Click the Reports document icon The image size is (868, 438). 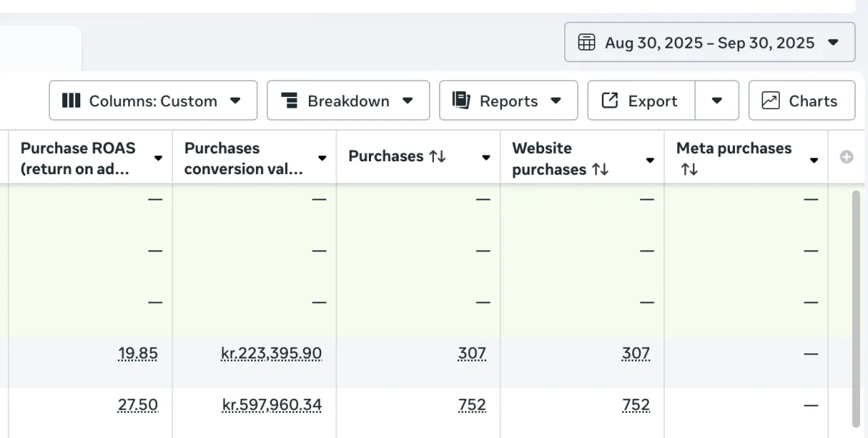(461, 100)
